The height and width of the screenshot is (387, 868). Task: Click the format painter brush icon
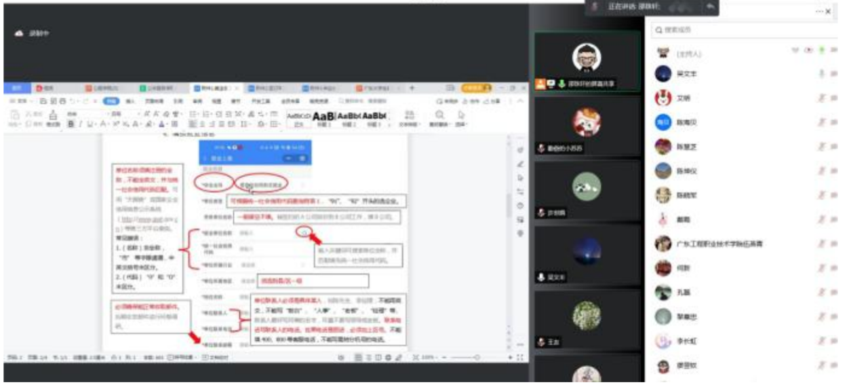point(53,115)
